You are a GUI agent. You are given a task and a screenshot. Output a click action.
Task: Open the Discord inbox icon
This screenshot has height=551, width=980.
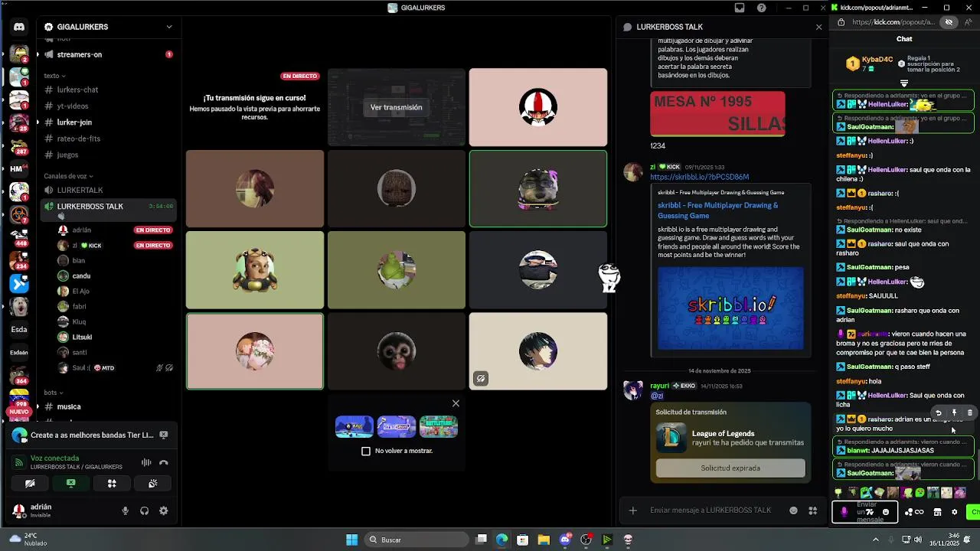[x=740, y=8]
